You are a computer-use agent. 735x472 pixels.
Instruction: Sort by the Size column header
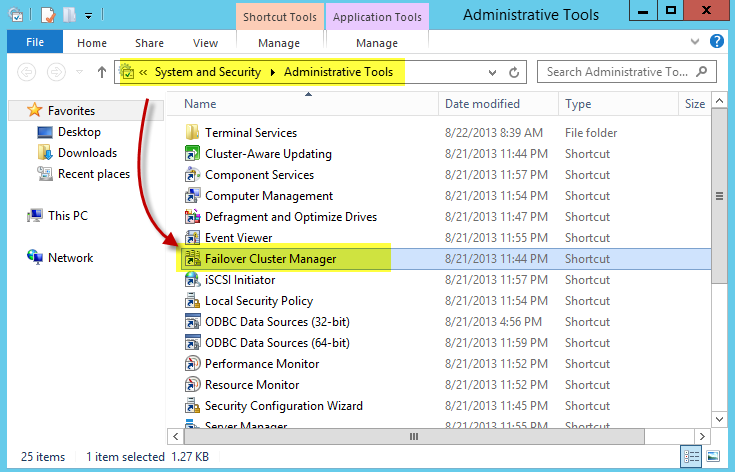695,104
